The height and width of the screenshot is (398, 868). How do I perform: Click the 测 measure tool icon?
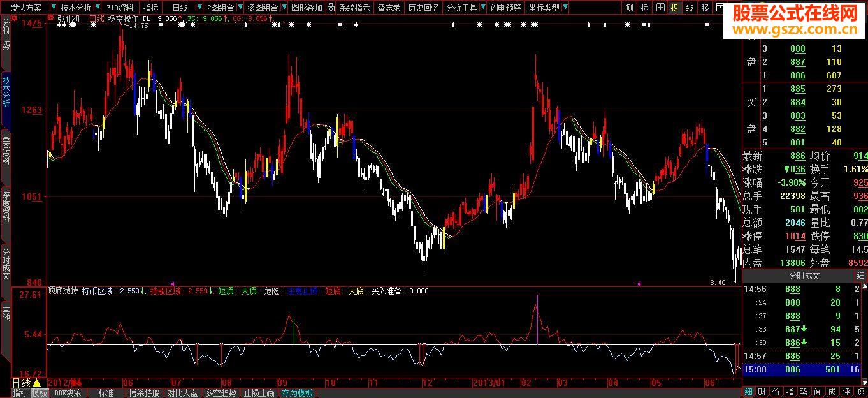tap(630, 8)
